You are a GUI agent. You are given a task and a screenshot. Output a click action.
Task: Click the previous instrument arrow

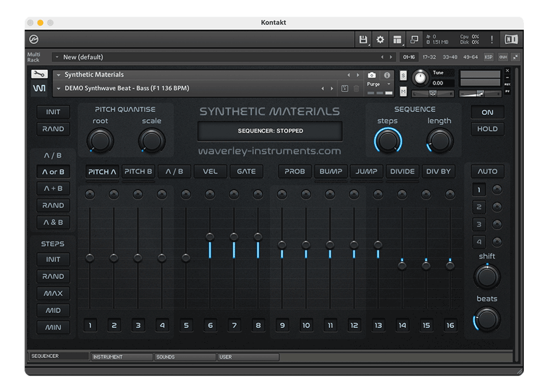coord(348,75)
